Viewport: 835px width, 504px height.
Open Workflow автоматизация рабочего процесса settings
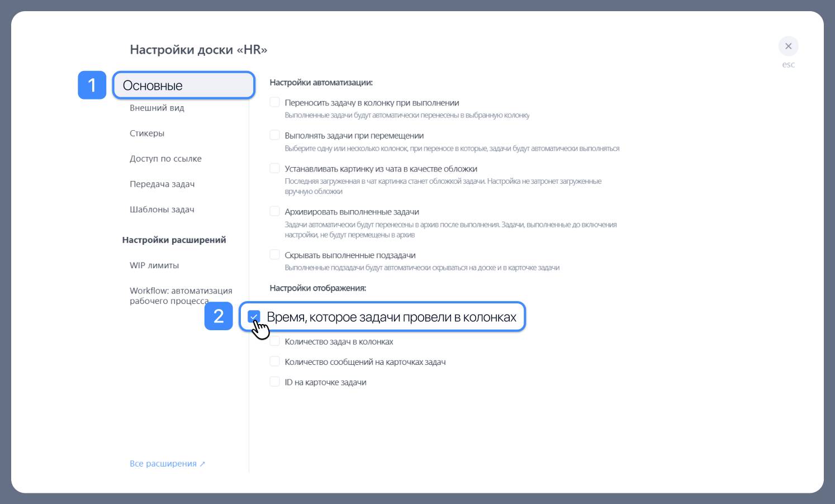coord(181,296)
